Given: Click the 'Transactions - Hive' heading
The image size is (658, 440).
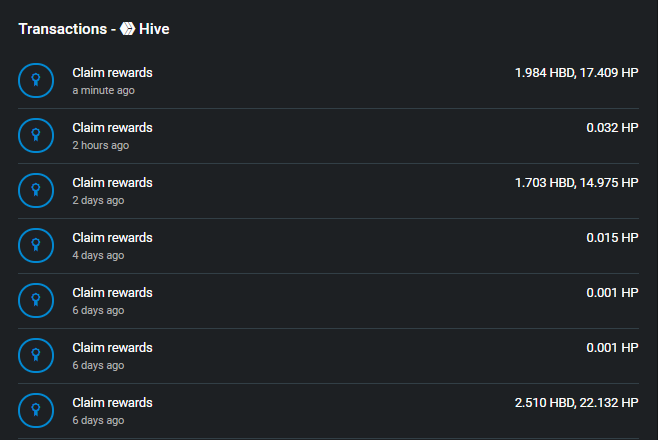Looking at the screenshot, I should click(94, 29).
